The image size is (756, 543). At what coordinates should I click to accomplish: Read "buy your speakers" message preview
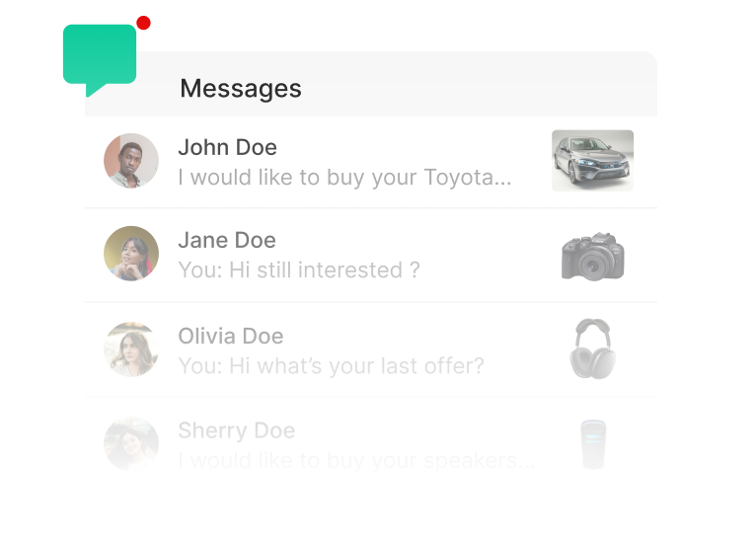[x=356, y=460]
